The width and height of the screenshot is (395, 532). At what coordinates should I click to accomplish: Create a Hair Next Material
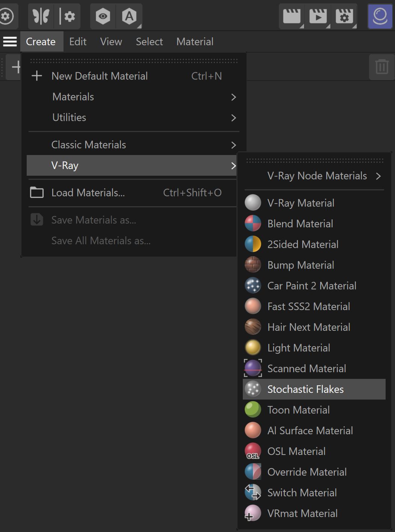(314, 327)
